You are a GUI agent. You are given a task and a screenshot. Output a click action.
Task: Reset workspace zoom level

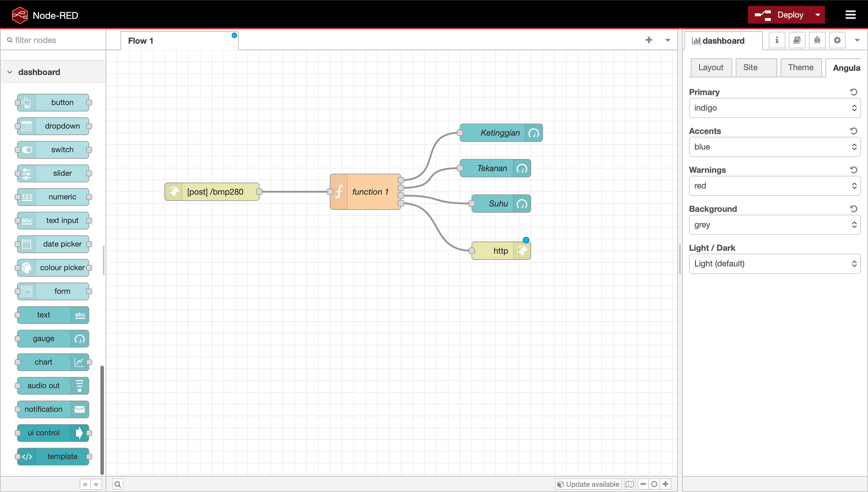tap(654, 484)
